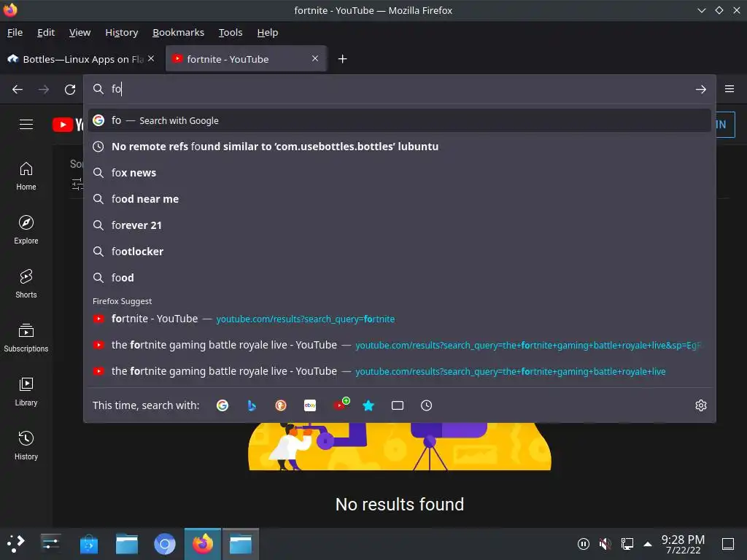Close the Bottles tab
Screen dimensions: 747x560
(x=151, y=58)
